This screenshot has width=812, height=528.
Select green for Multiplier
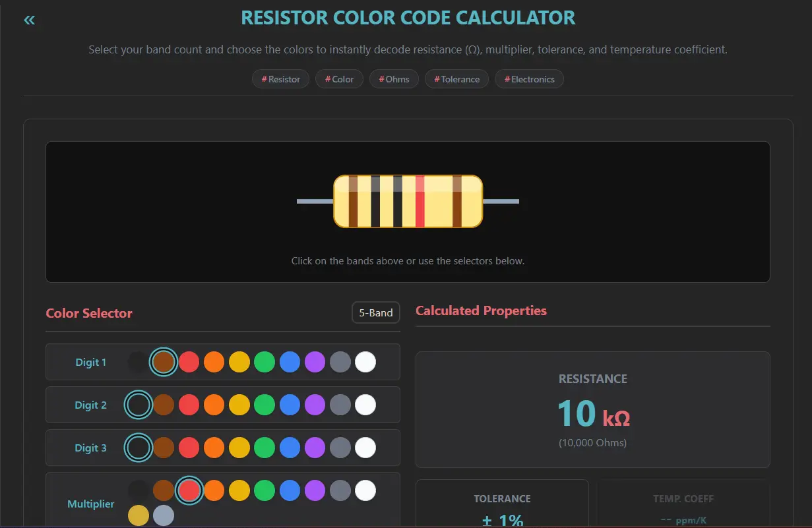[265, 490]
